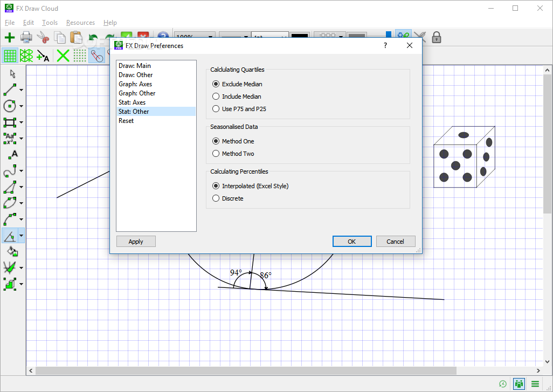The width and height of the screenshot is (553, 392).
Task: Select the arc tool
Action: 10,219
